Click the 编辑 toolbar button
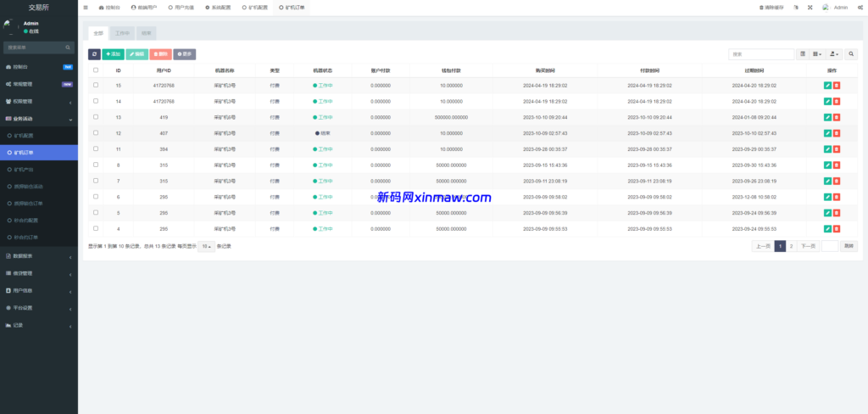Screen dimensions: 868x414 [x=136, y=54]
